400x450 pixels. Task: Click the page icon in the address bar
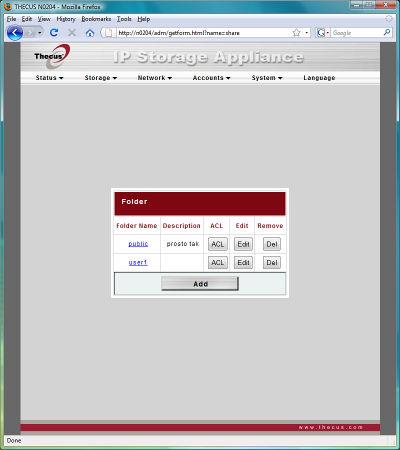coord(109,33)
